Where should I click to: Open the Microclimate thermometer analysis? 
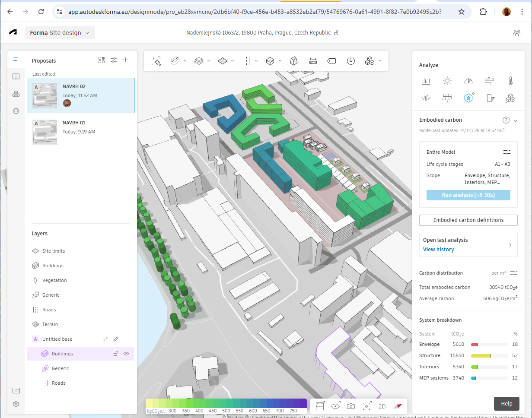click(x=510, y=81)
